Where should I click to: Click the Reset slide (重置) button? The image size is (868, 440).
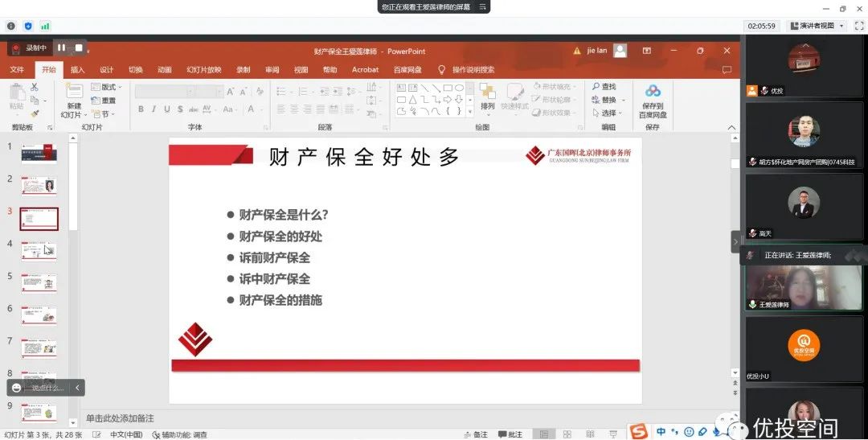coord(104,101)
